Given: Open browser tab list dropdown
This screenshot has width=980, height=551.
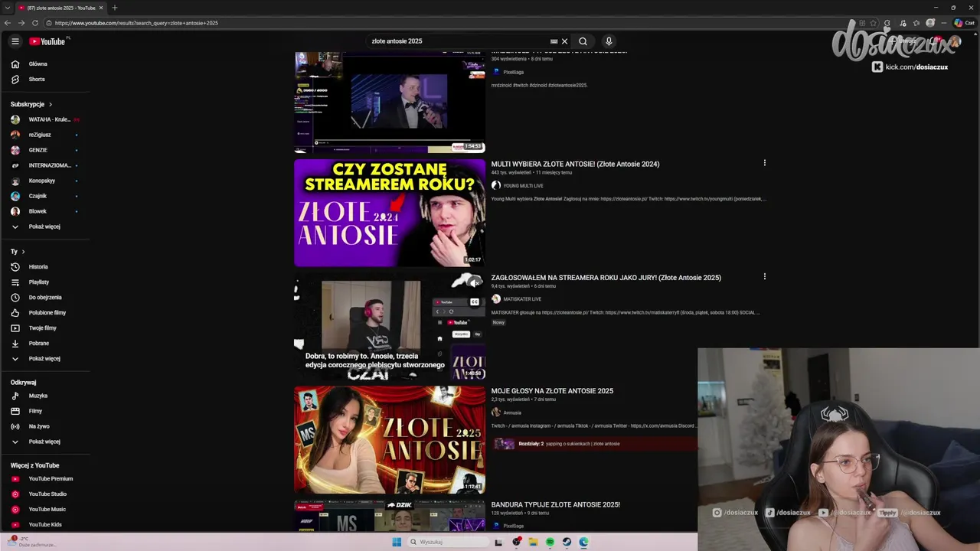Looking at the screenshot, I should pos(8,8).
